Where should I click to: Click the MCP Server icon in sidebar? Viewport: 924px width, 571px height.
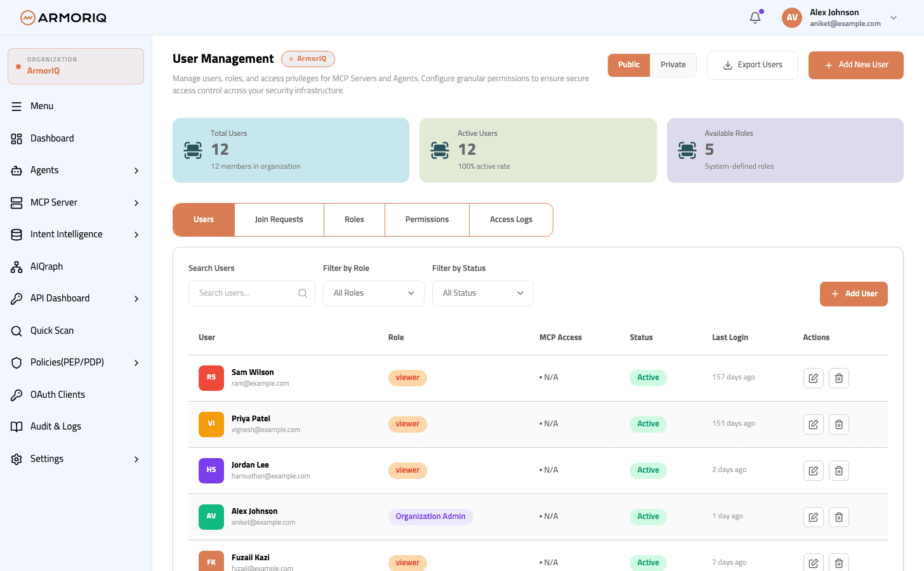pyautogui.click(x=16, y=203)
